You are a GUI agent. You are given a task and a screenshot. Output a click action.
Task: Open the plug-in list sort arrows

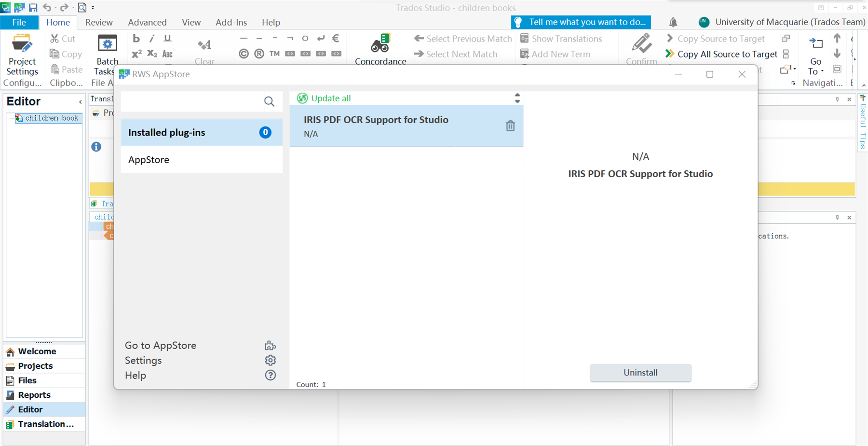517,98
